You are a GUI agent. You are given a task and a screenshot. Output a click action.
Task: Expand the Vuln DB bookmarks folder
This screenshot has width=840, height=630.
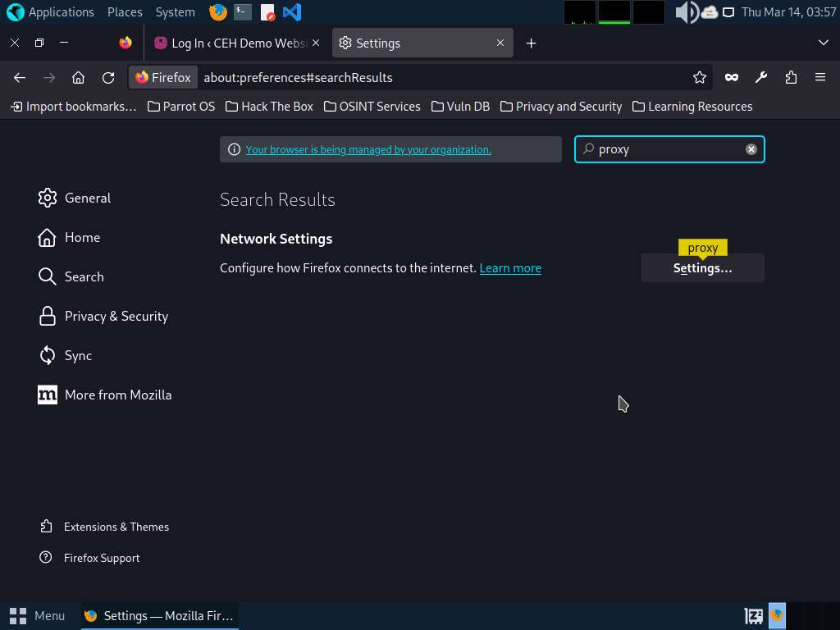pos(460,107)
